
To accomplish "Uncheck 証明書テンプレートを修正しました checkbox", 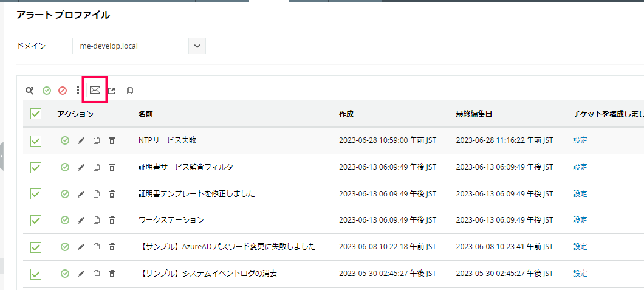I will pos(36,195).
